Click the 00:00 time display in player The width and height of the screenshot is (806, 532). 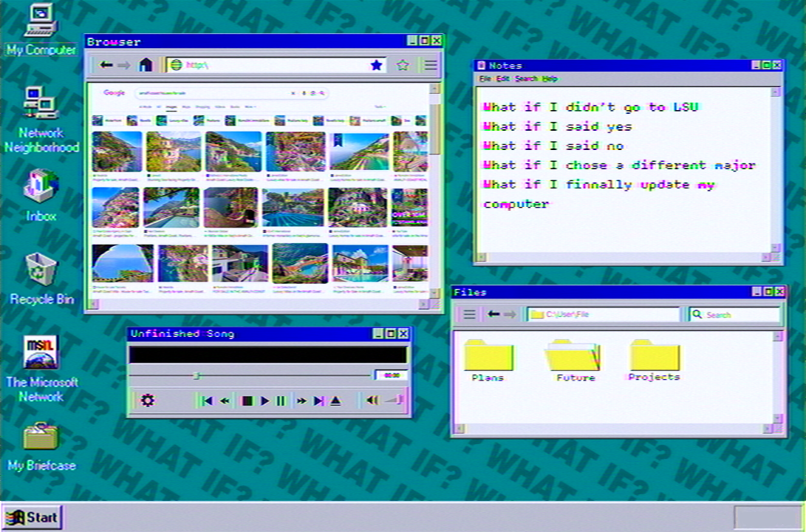392,375
